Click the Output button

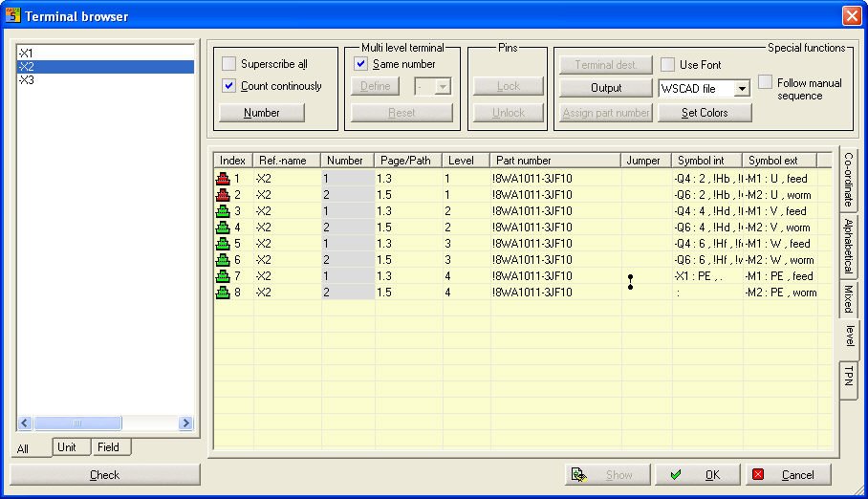click(x=606, y=88)
